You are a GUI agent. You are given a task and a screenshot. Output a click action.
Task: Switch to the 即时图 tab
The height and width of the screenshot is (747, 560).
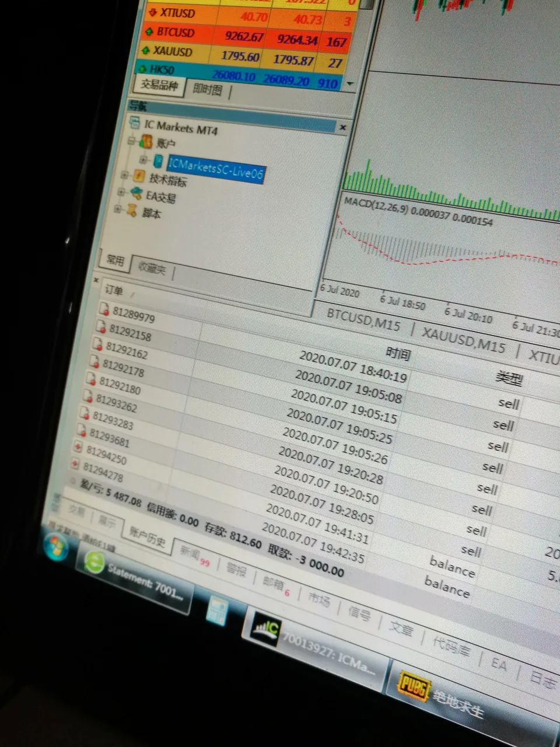point(208,89)
